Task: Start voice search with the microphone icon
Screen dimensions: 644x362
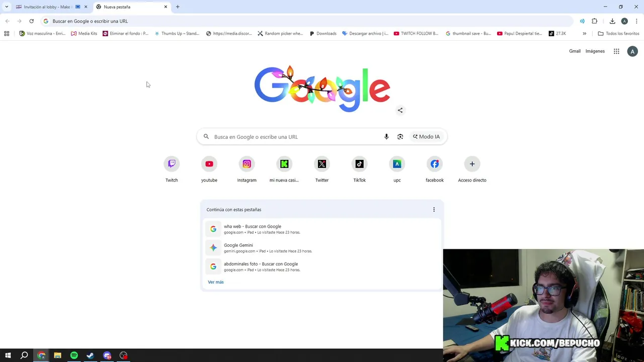Action: coord(386,137)
